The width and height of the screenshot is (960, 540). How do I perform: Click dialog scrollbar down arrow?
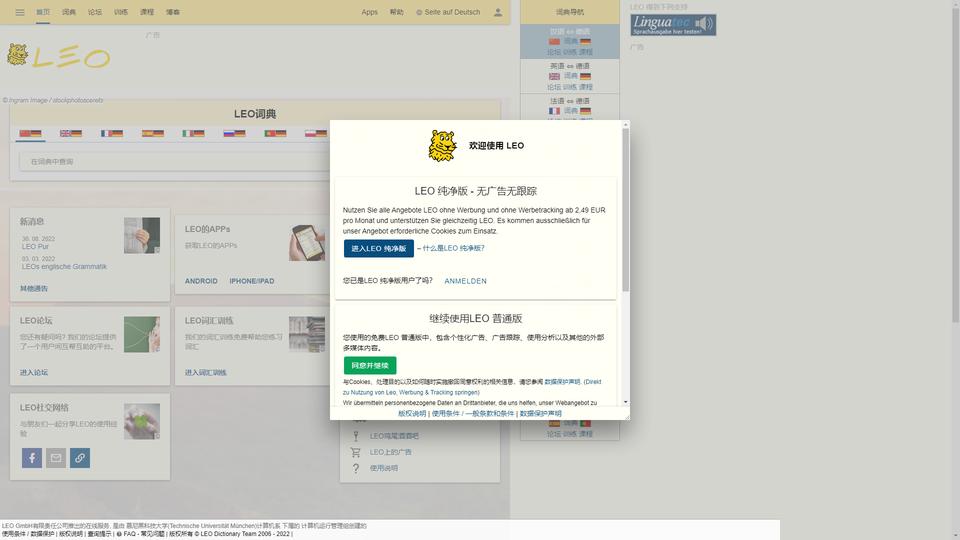[625, 402]
